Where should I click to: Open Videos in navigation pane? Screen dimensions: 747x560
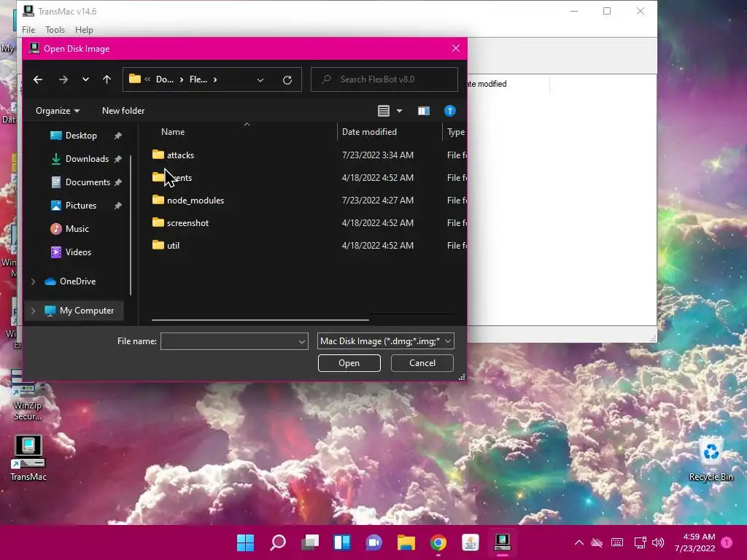point(77,252)
